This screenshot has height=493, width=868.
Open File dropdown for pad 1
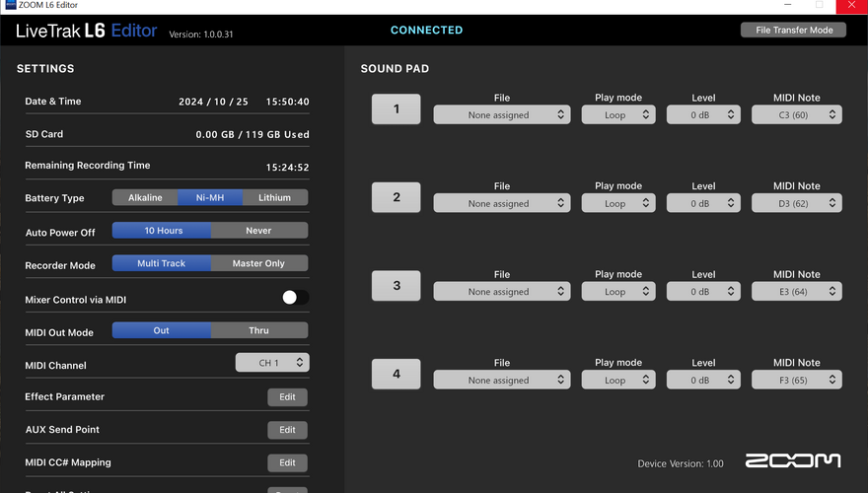[x=501, y=114]
